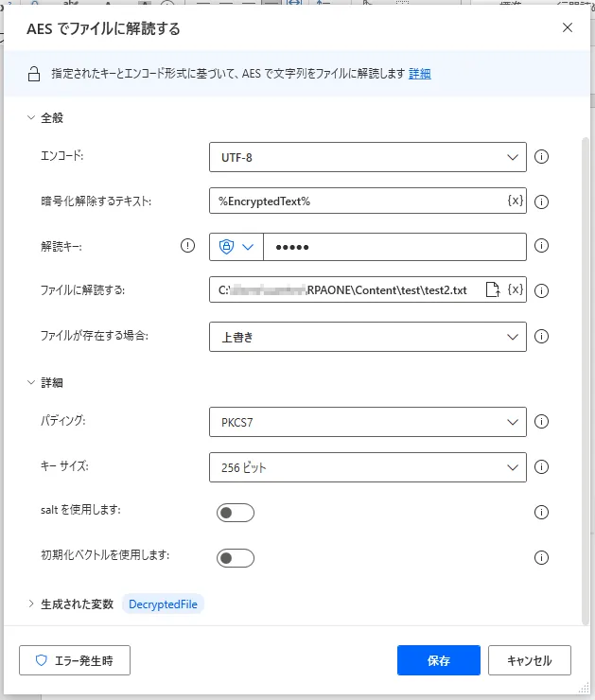
Task: Insert variable into ファイルに解読する via {x} icon
Action: 516,289
